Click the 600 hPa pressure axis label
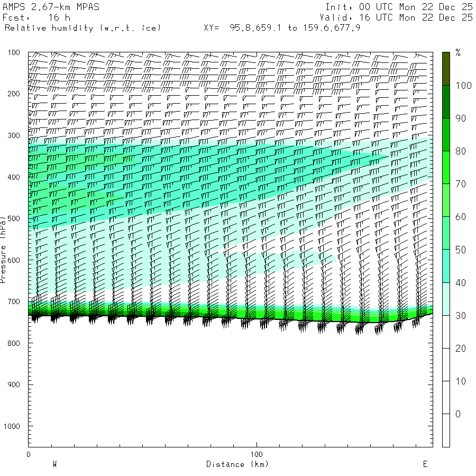Viewport: 476px width, 476px height. point(14,260)
